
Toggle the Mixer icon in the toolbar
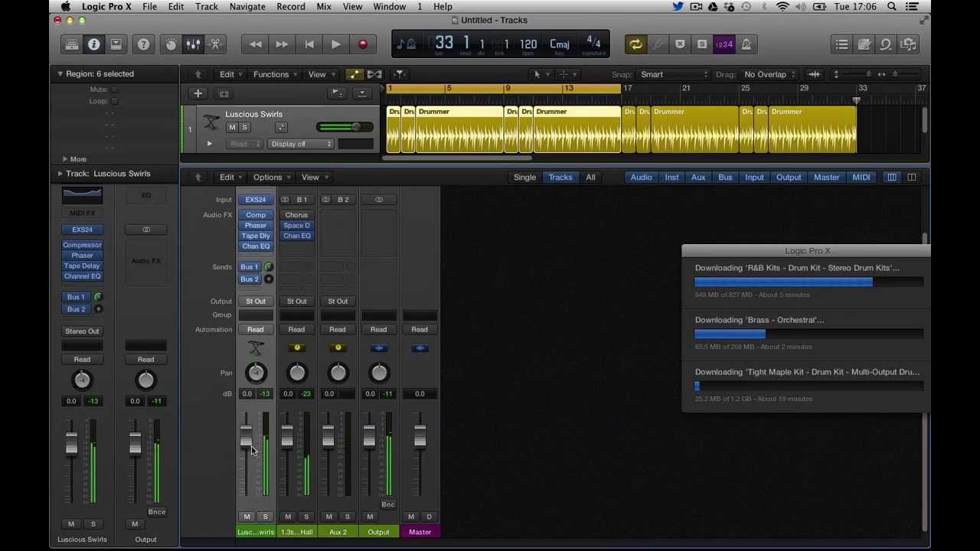[x=193, y=44]
